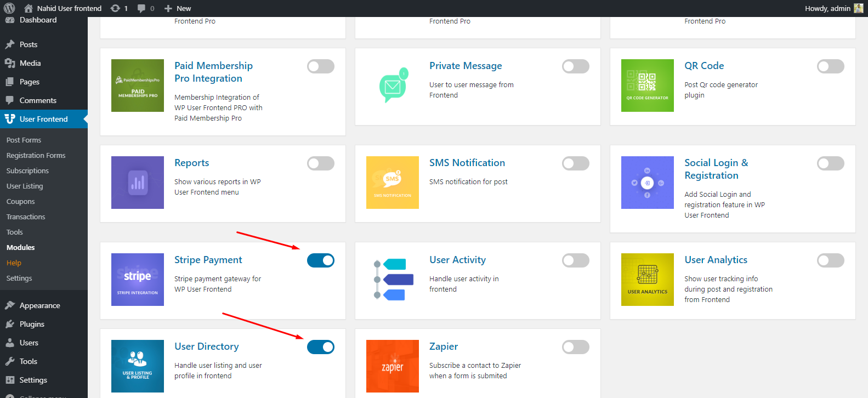Click the User Frontend logo icon in sidebar
The image size is (868, 398).
[10, 119]
